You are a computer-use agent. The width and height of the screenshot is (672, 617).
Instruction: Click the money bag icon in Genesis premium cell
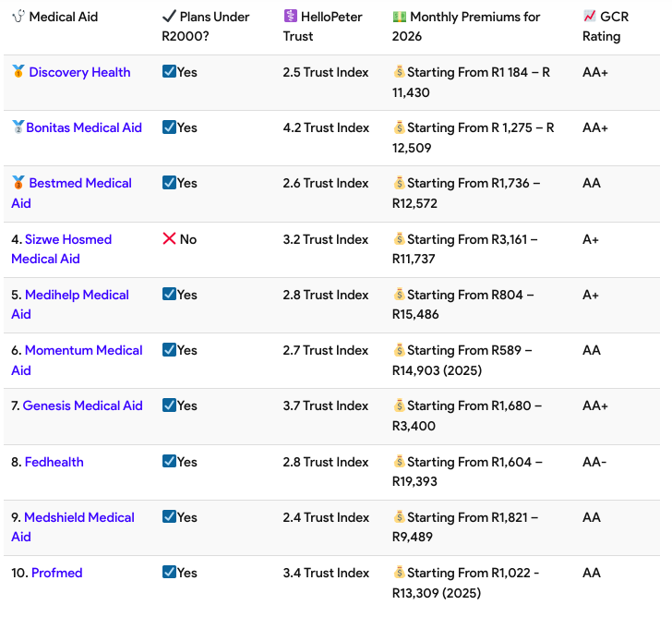400,405
